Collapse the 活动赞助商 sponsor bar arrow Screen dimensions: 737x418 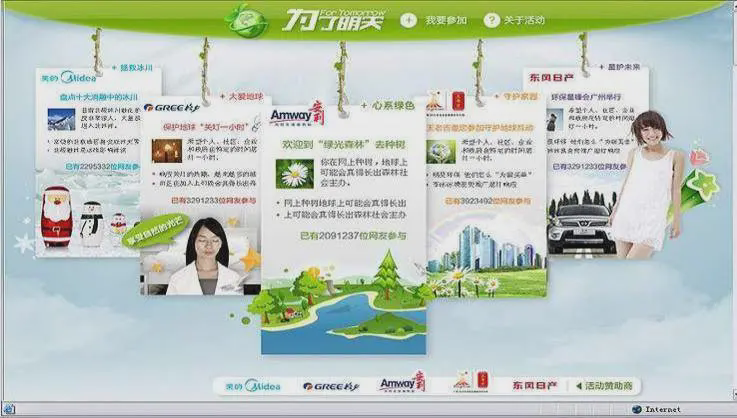(x=579, y=385)
